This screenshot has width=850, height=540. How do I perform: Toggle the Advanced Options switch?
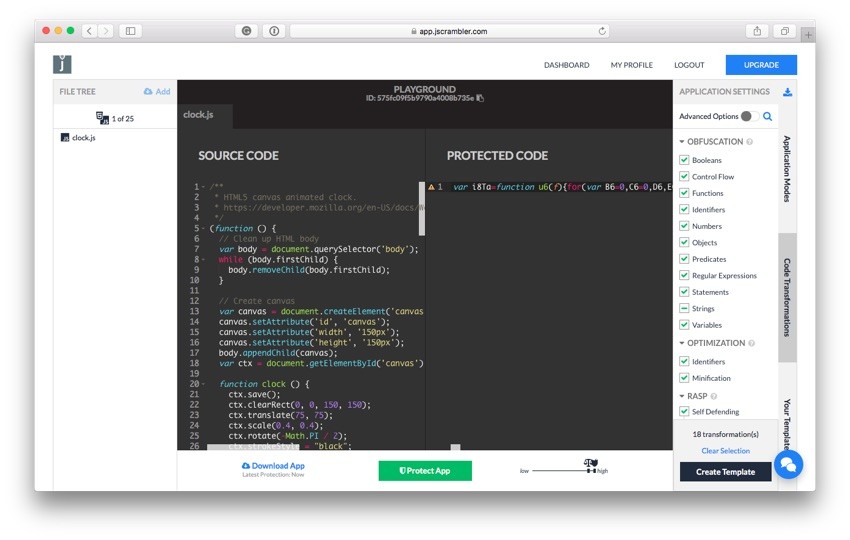(750, 116)
